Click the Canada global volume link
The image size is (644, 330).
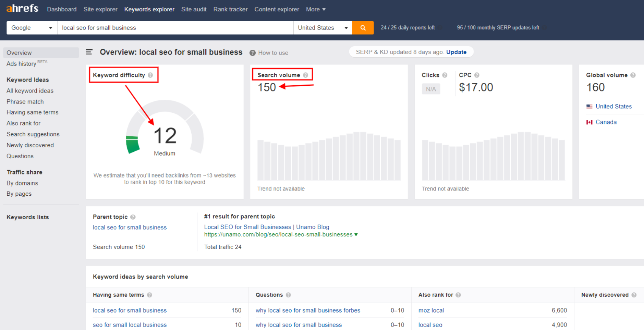(606, 122)
